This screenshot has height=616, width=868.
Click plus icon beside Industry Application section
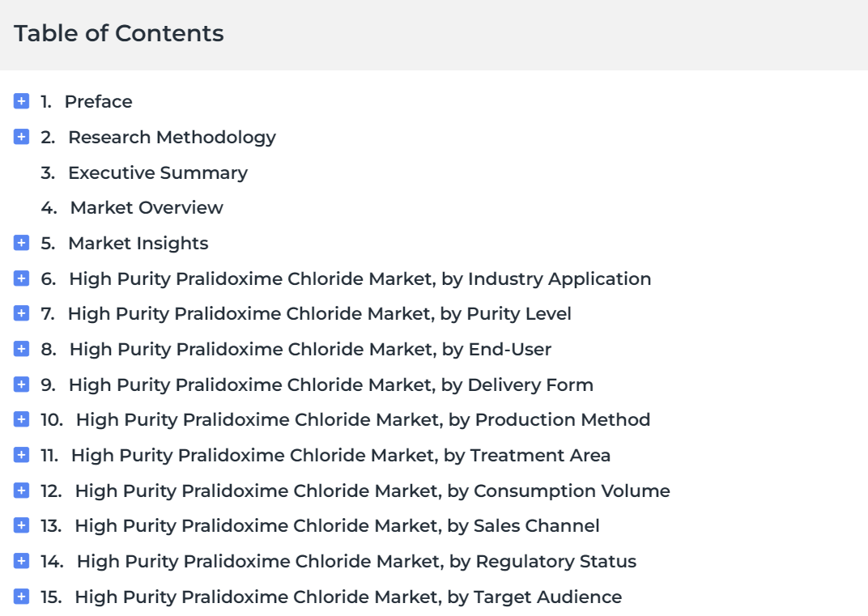[21, 278]
